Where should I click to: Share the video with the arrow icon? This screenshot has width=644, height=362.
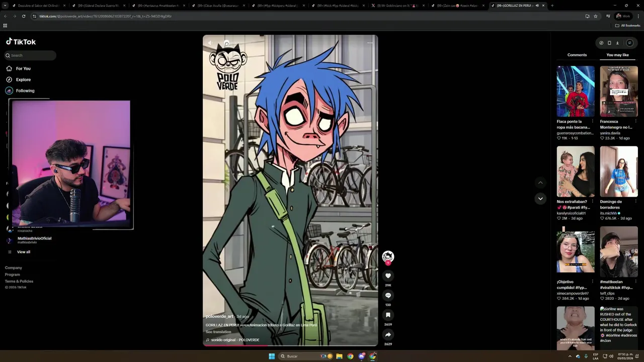(x=388, y=334)
